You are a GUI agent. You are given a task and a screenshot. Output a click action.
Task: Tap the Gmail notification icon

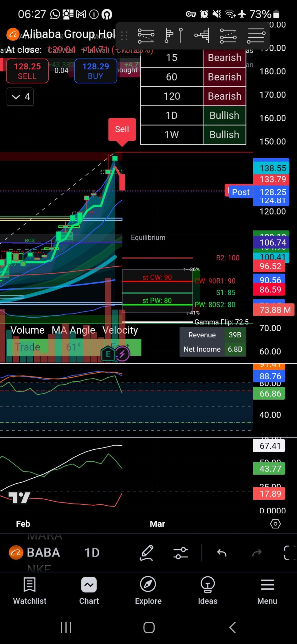(x=81, y=14)
